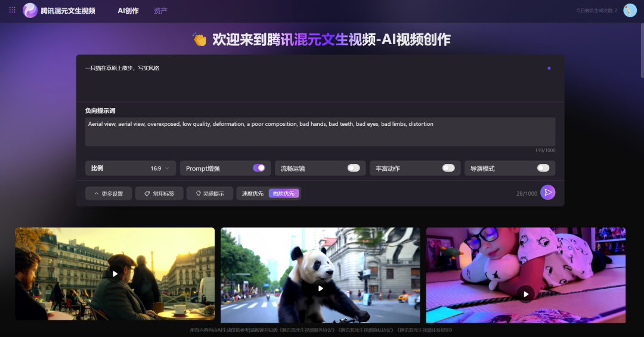This screenshot has width=644, height=337.
Task: Click the Tencent Hunyuan logo
Action: pos(30,10)
